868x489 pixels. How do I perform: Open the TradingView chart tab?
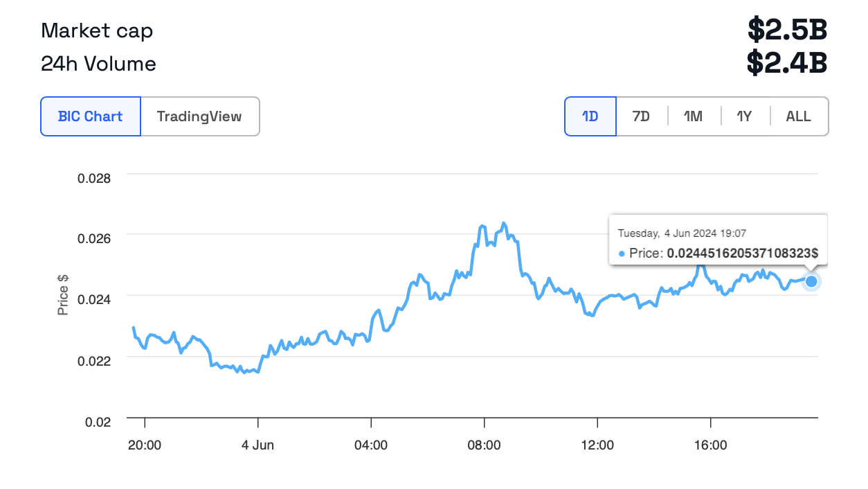[199, 116]
